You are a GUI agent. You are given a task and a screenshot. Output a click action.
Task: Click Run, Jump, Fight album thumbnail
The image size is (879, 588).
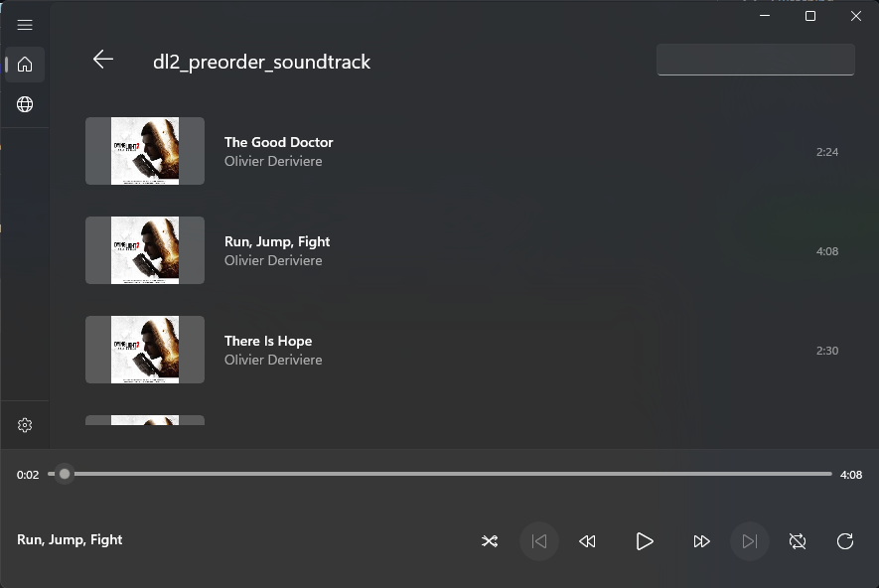click(145, 250)
